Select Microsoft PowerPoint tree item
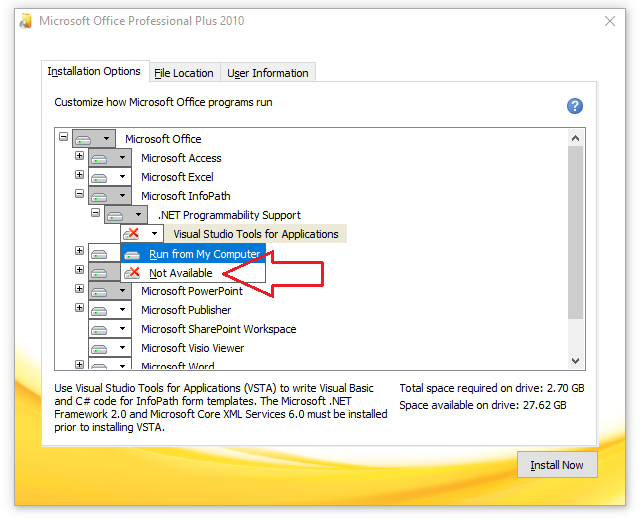 point(192,291)
